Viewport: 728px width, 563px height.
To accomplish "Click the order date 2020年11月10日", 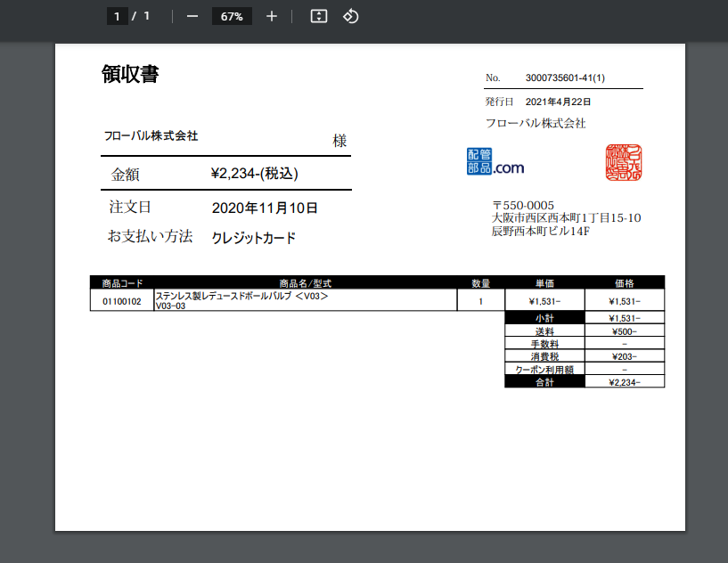I will pyautogui.click(x=265, y=208).
